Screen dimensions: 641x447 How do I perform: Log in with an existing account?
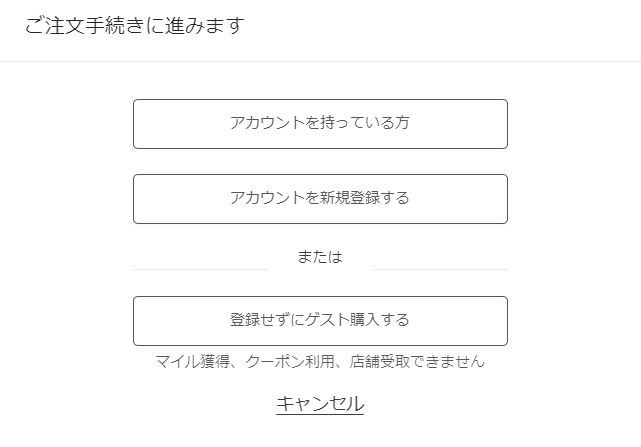pyautogui.click(x=320, y=124)
